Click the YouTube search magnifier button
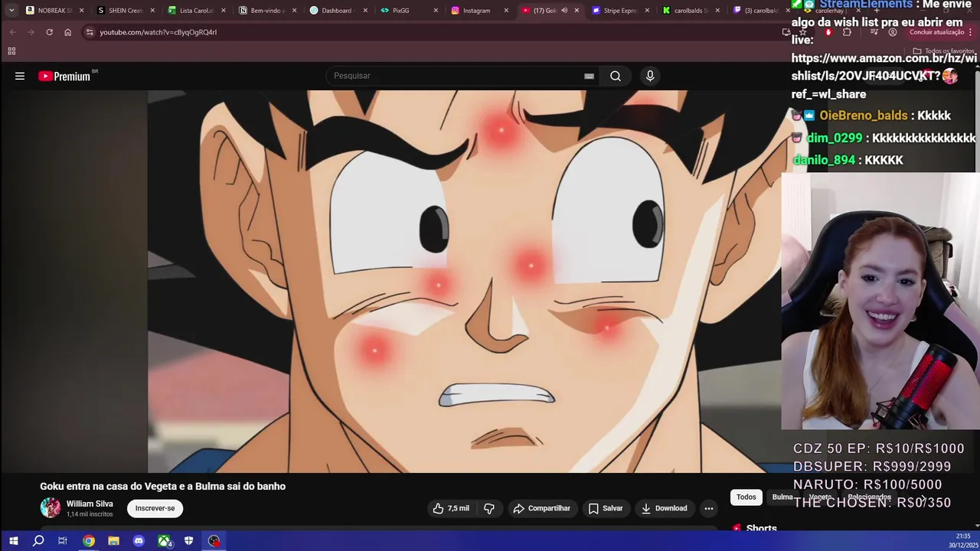Image resolution: width=980 pixels, height=551 pixels. pos(616,76)
